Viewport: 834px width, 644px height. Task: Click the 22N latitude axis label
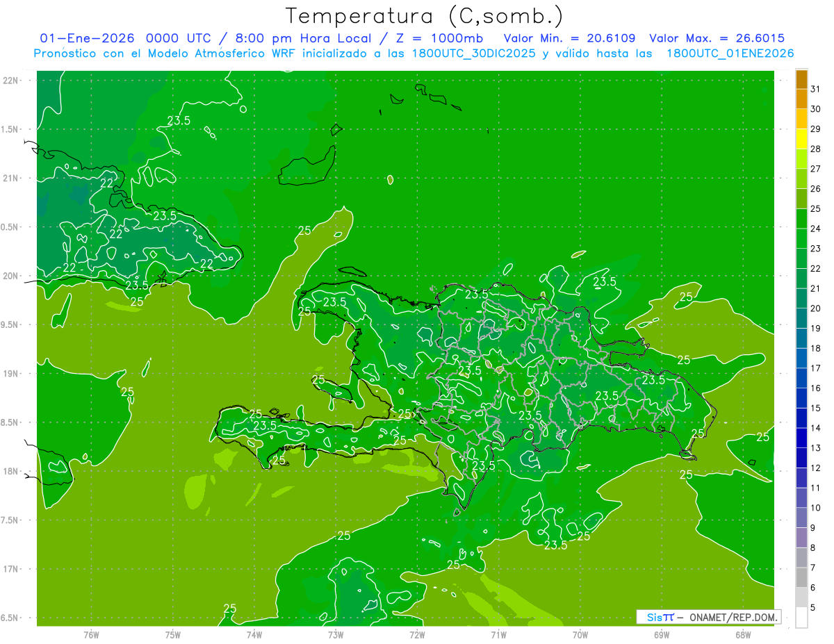(x=11, y=80)
